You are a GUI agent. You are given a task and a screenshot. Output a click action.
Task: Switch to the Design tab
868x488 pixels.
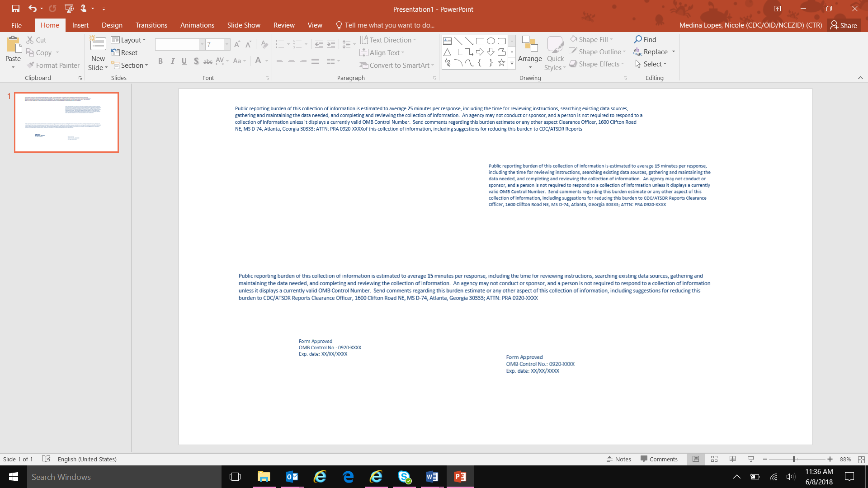[112, 25]
